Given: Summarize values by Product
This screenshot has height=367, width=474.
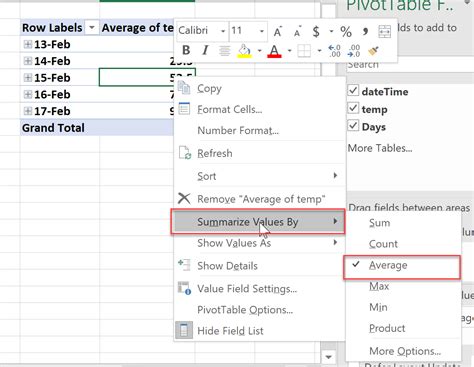Looking at the screenshot, I should pyautogui.click(x=403, y=328).
